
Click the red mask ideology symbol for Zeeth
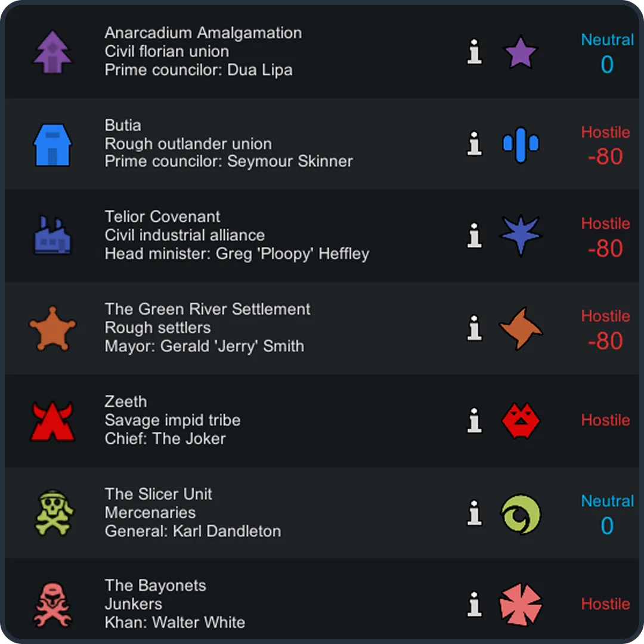tap(521, 421)
